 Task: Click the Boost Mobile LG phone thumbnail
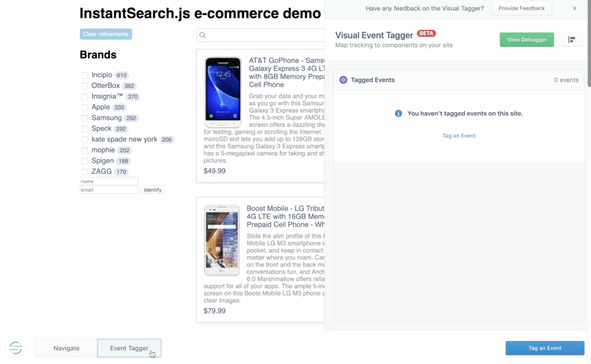[222, 240]
